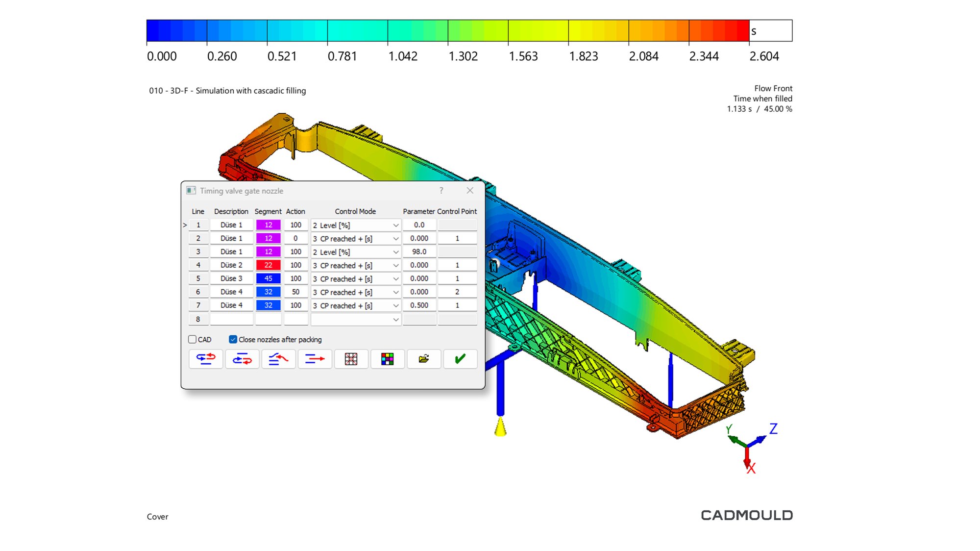The height and width of the screenshot is (551, 980).
Task: Enable the CAD checkbox
Action: pos(193,339)
